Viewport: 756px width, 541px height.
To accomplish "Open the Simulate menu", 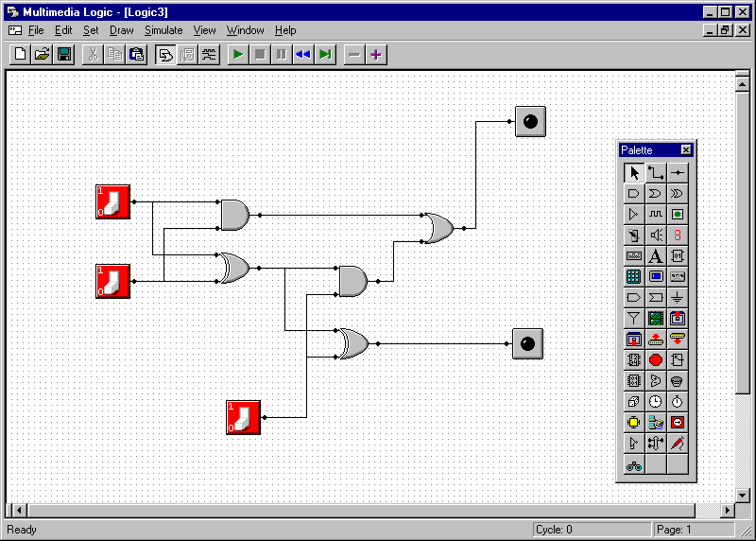I will (163, 30).
